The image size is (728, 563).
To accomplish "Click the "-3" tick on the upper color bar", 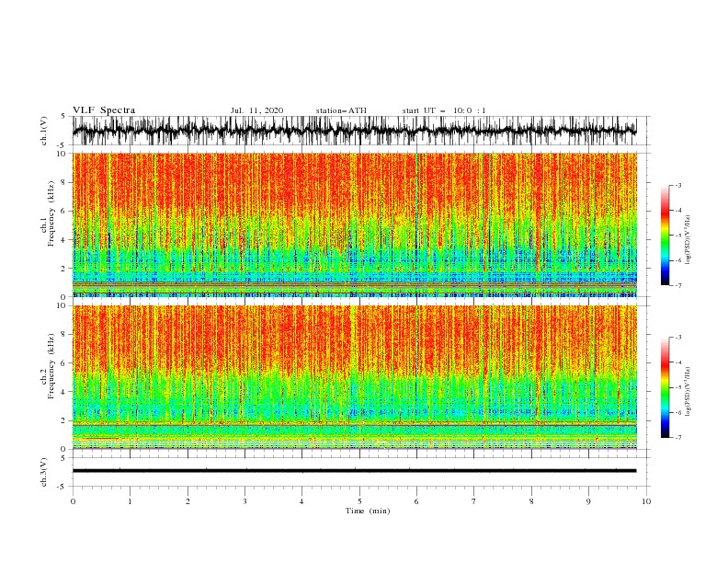I will 677,185.
